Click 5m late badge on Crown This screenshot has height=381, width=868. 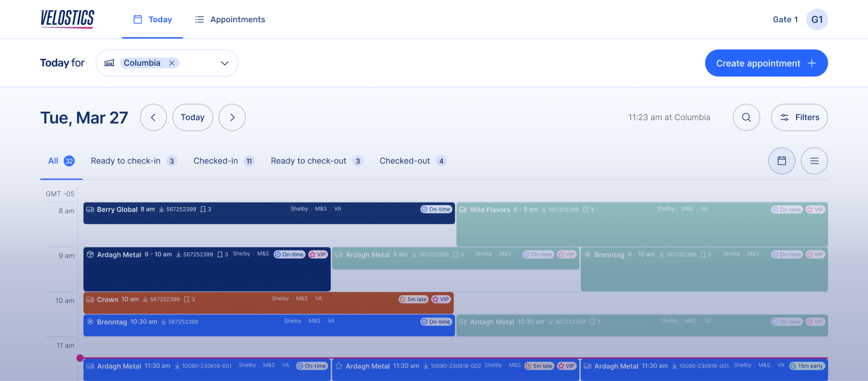click(x=413, y=299)
